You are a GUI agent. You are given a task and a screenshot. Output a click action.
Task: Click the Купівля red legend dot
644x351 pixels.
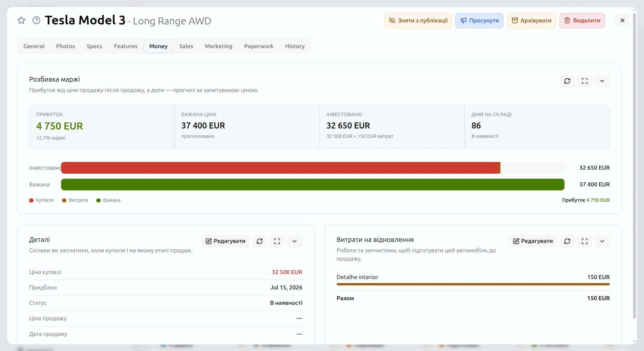31,200
